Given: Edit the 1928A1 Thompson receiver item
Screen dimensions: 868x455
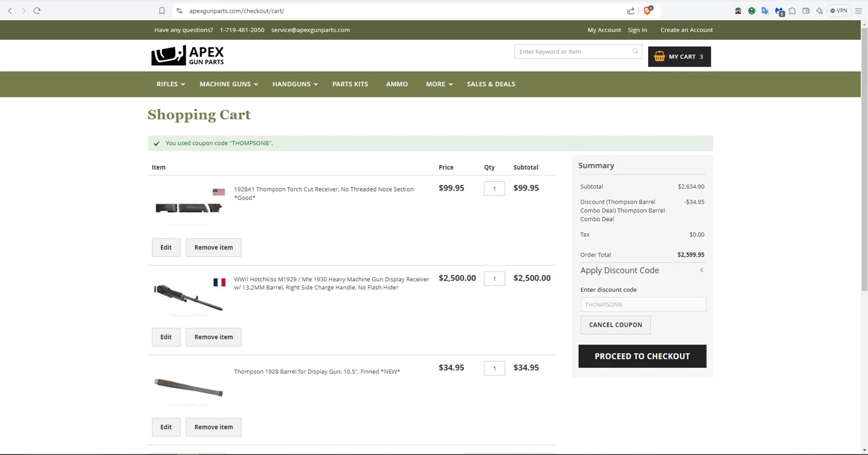Looking at the screenshot, I should pos(166,247).
